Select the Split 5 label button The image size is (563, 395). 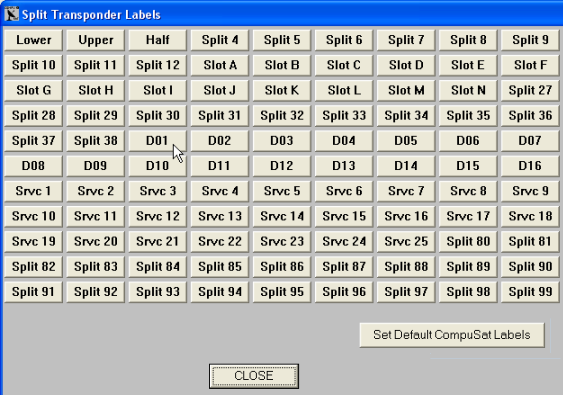(282, 40)
